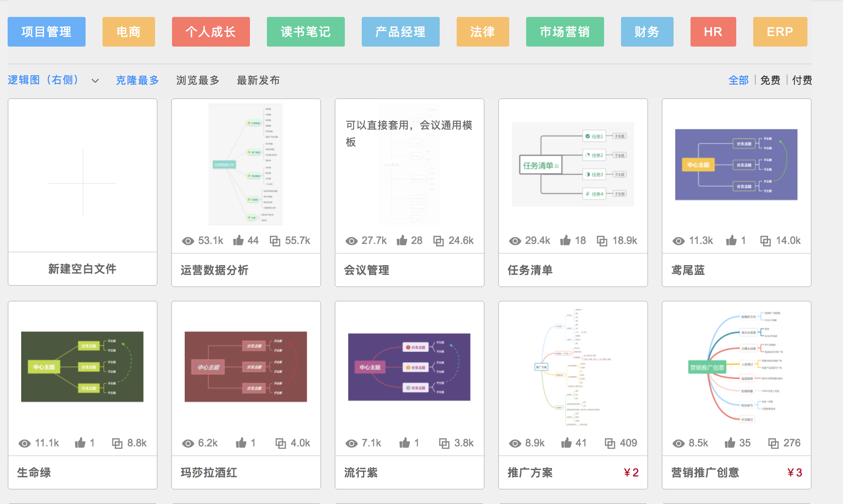Sort by 最新发布
Viewport: 843px width, 504px height.
(258, 80)
